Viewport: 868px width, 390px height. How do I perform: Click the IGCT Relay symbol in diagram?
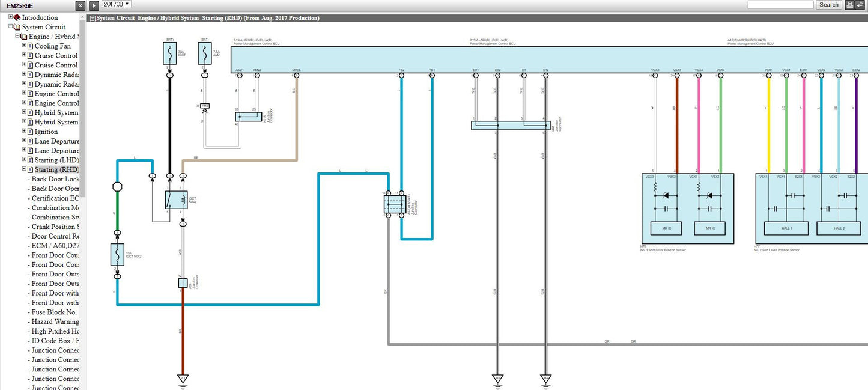pos(176,200)
